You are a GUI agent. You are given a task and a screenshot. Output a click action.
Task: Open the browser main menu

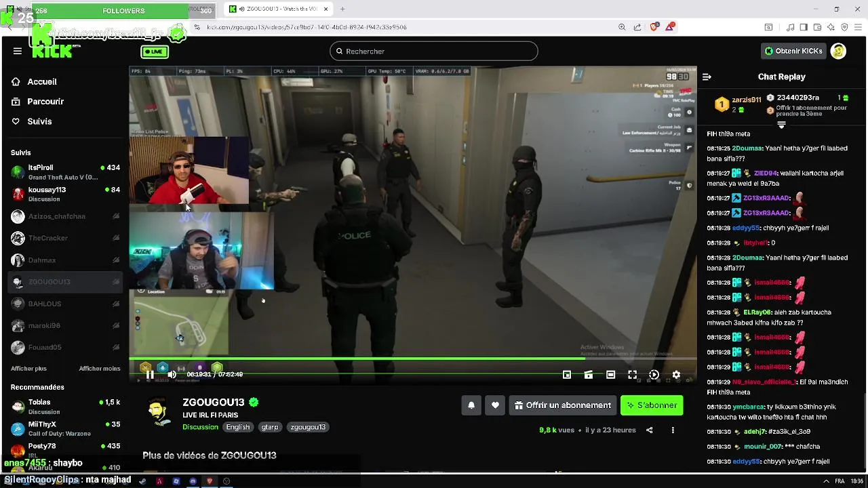(858, 27)
